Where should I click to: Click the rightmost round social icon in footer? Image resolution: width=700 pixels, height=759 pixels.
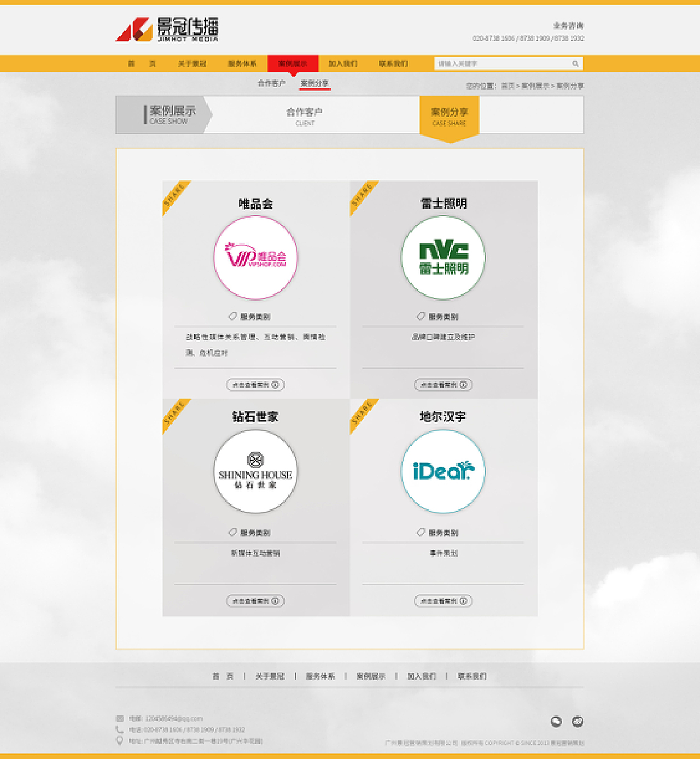click(577, 721)
